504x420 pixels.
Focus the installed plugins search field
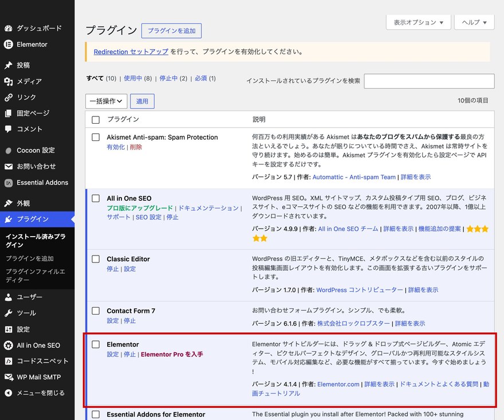pos(429,81)
